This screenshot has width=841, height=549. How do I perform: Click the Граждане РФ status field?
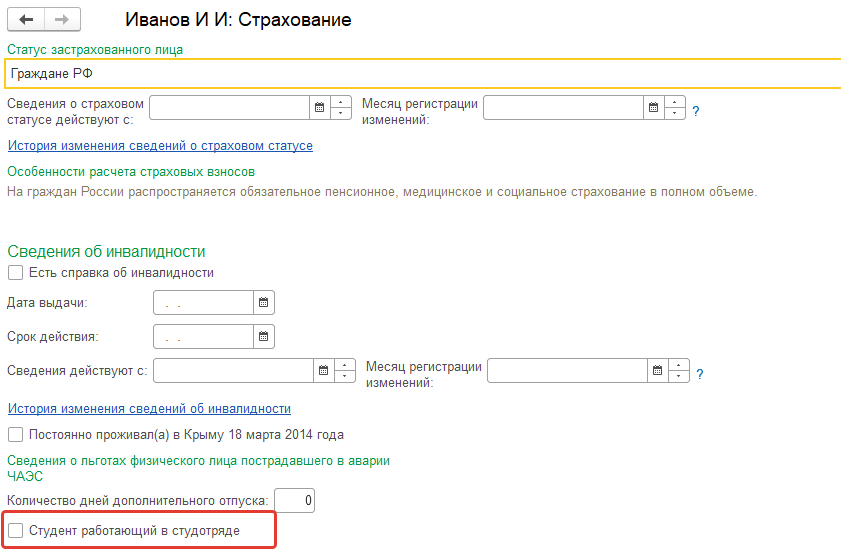(423, 73)
